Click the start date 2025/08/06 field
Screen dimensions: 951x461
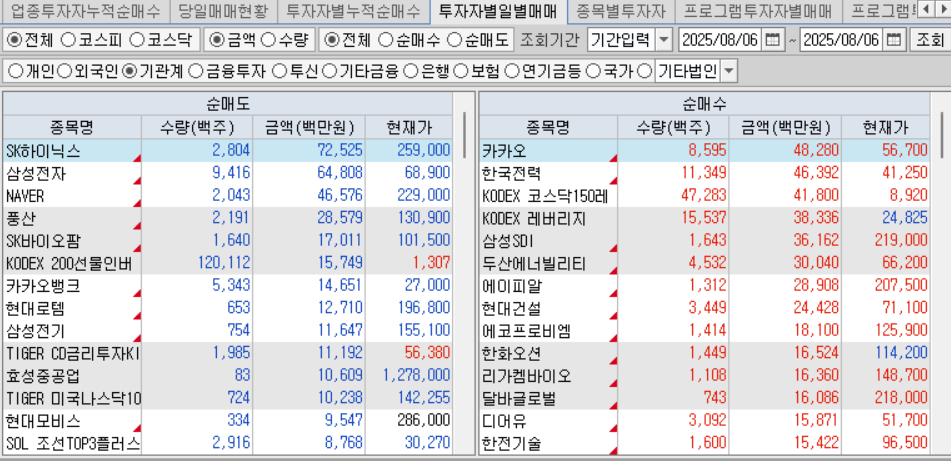(x=721, y=41)
